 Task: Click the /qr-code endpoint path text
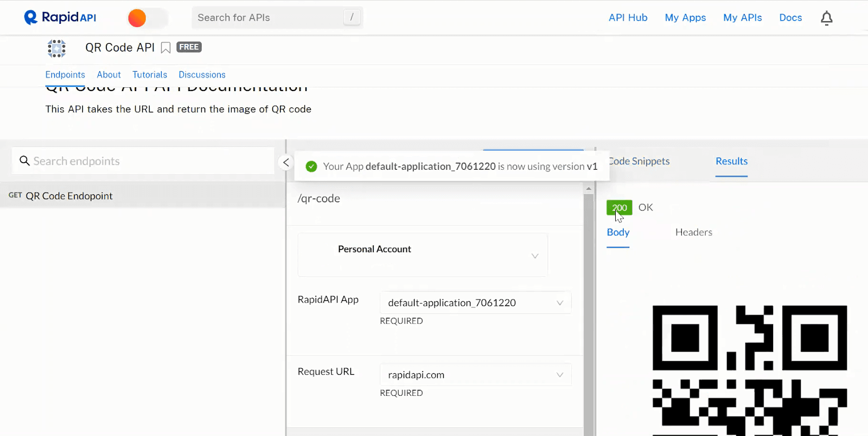[x=319, y=198]
